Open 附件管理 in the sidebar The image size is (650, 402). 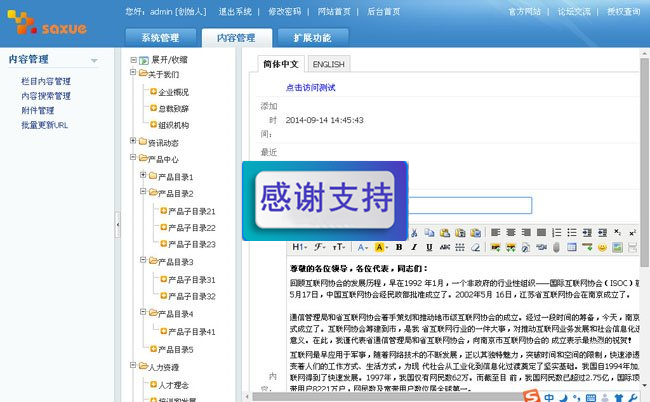[x=38, y=110]
